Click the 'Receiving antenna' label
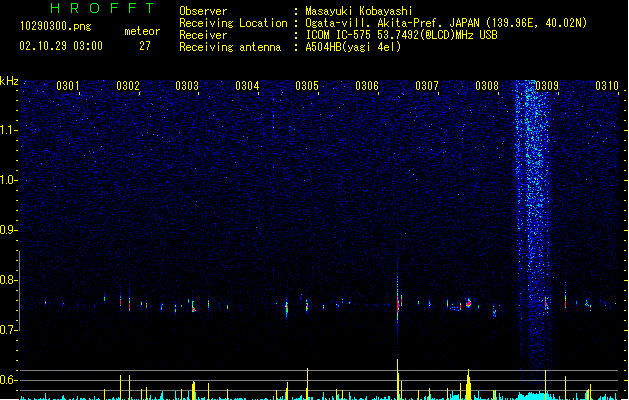The image size is (629, 400). pyautogui.click(x=230, y=47)
